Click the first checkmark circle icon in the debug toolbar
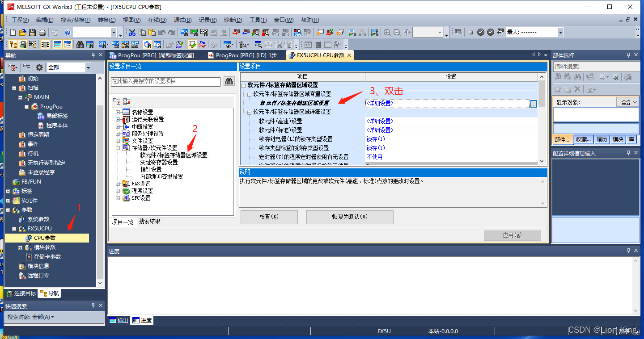The height and width of the screenshot is (339, 644). [x=481, y=32]
